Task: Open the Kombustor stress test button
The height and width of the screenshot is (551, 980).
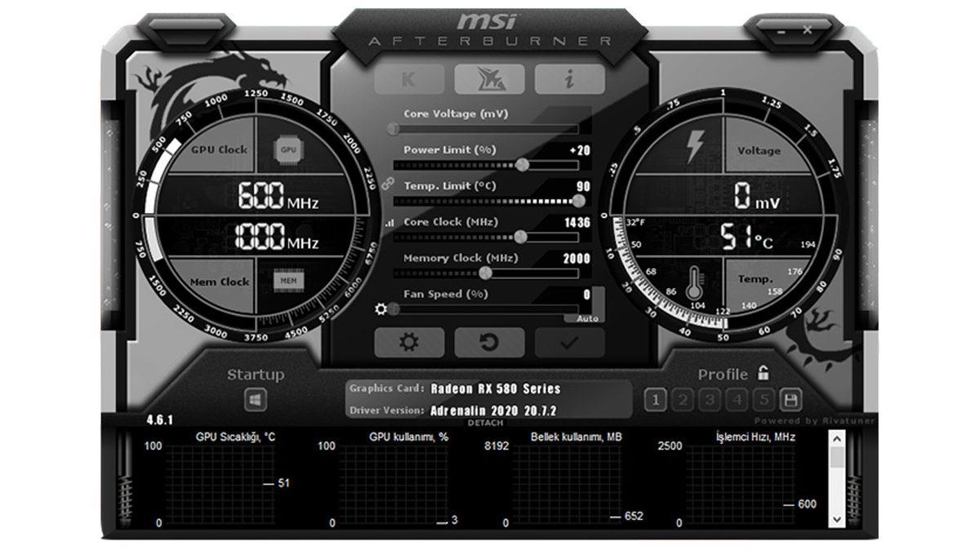Action: (x=409, y=79)
